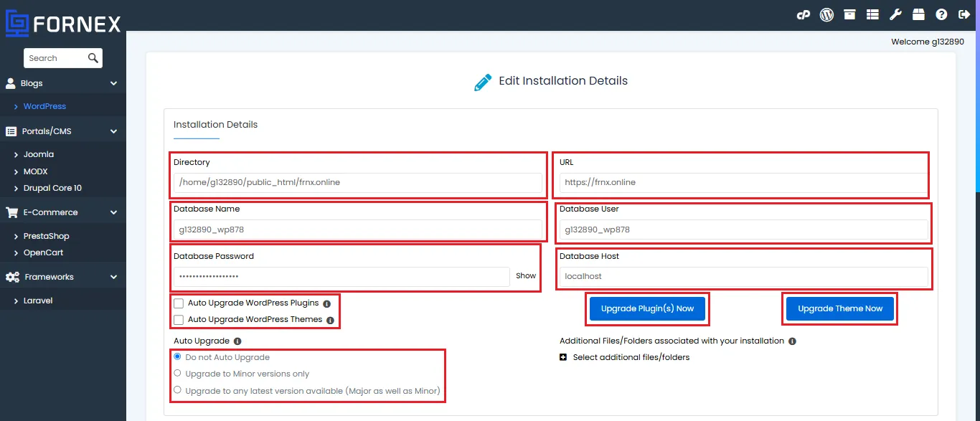980x421 pixels.
Task: Expand Select additional files/folders
Action: click(x=631, y=357)
